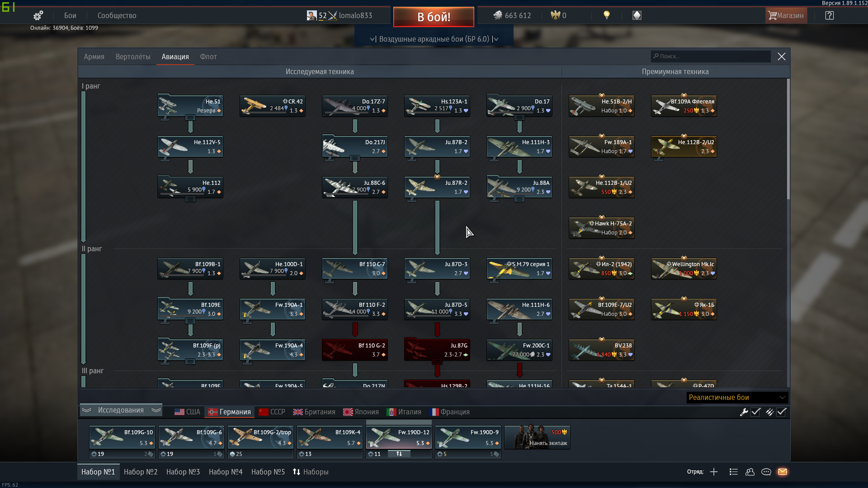This screenshot has height=488, width=868.
Task: Click the lomalo833 player name
Action: pyautogui.click(x=356, y=15)
